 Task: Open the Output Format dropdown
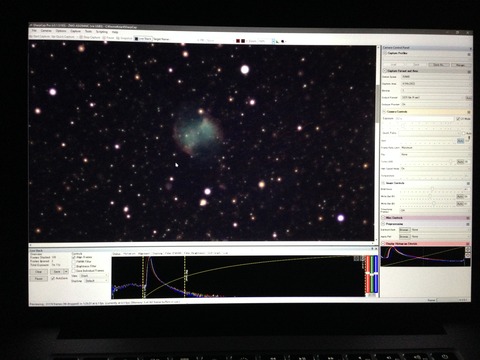(x=433, y=98)
